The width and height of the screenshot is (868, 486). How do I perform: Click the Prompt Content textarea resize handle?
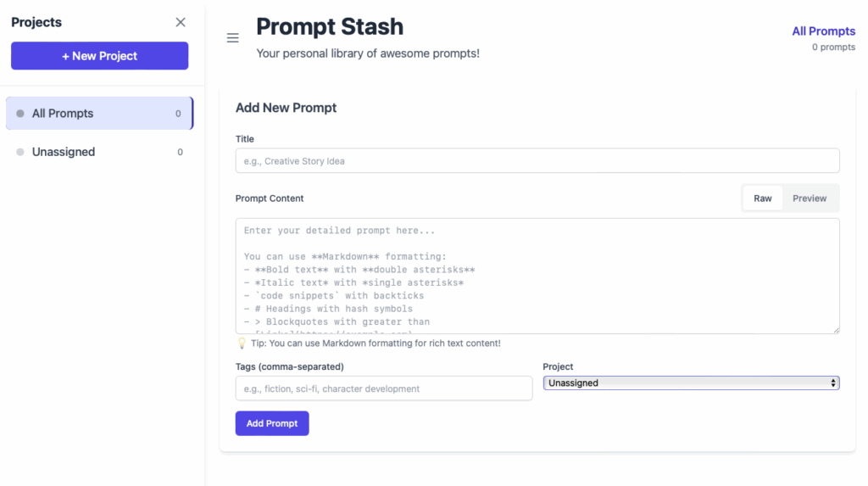(836, 330)
